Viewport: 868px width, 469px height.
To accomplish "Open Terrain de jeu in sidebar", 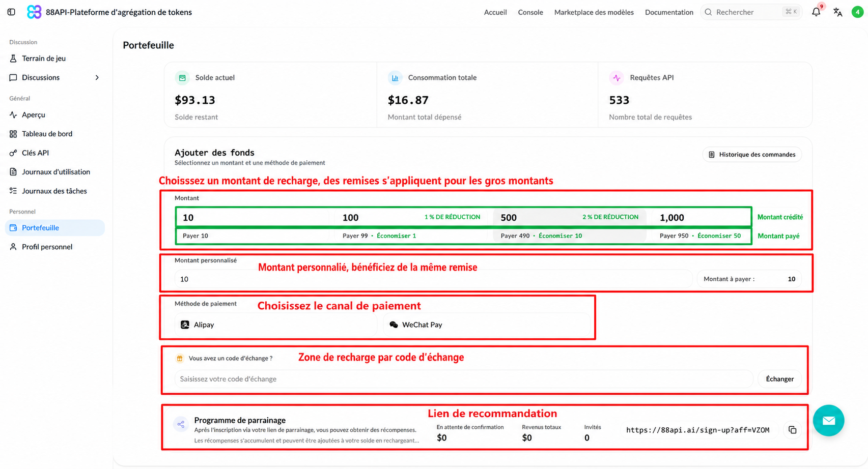I will [x=55, y=58].
